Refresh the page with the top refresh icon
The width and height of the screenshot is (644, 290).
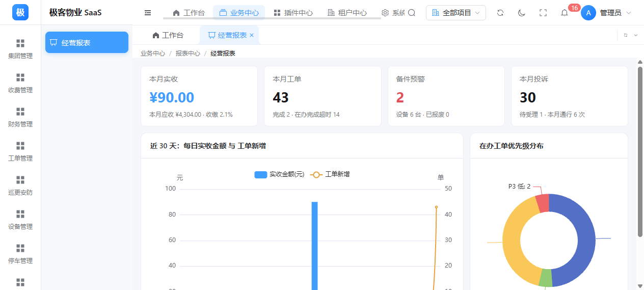tap(500, 13)
